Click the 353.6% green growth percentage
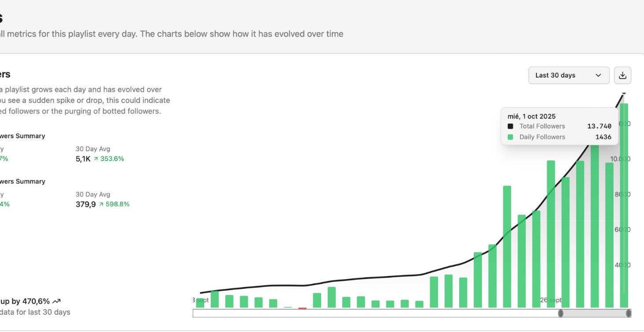This screenshot has height=332, width=644. point(112,159)
